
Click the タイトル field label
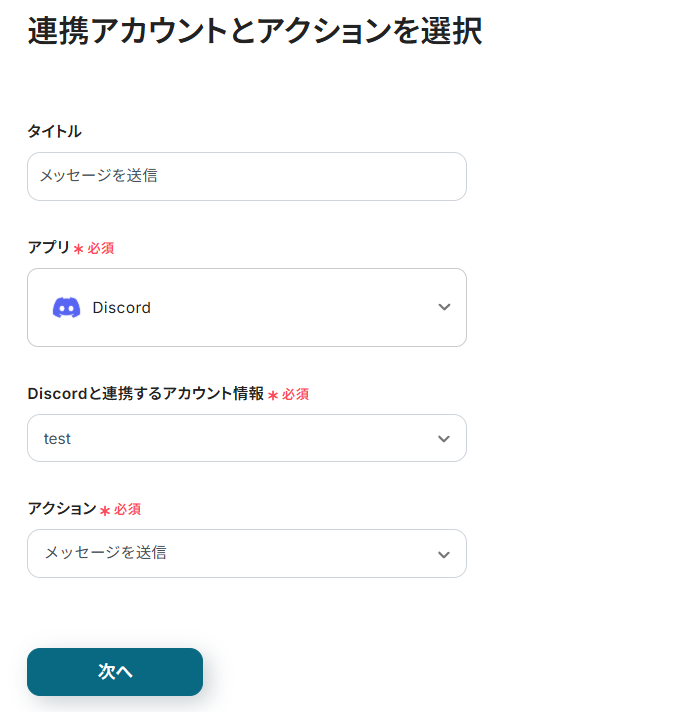tap(54, 131)
